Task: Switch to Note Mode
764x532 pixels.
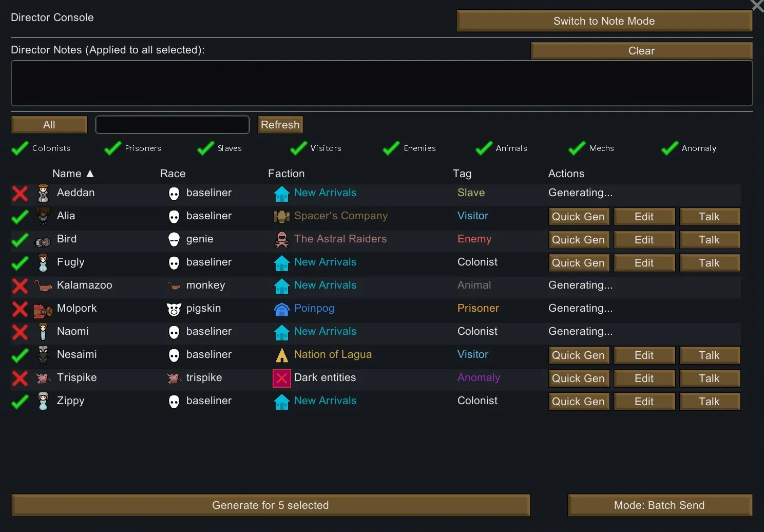Action: [x=604, y=21]
